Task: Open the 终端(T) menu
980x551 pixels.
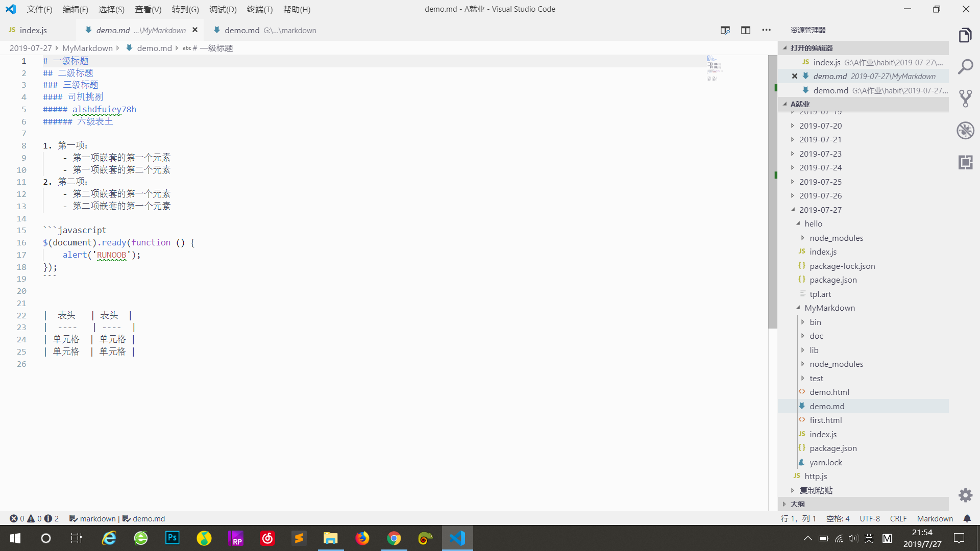Action: pyautogui.click(x=259, y=9)
